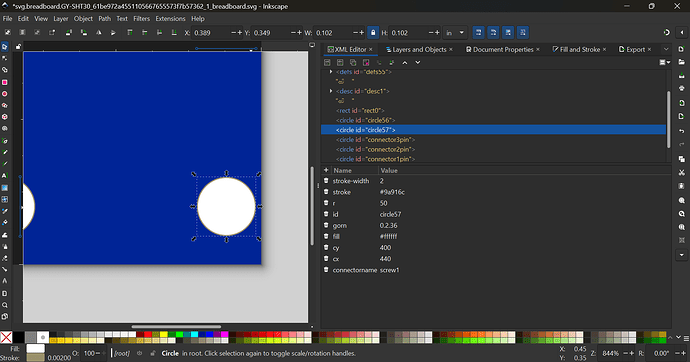Toggle the width-height lock ratio
Image resolution: width=690 pixels, height=362 pixels.
tap(373, 33)
